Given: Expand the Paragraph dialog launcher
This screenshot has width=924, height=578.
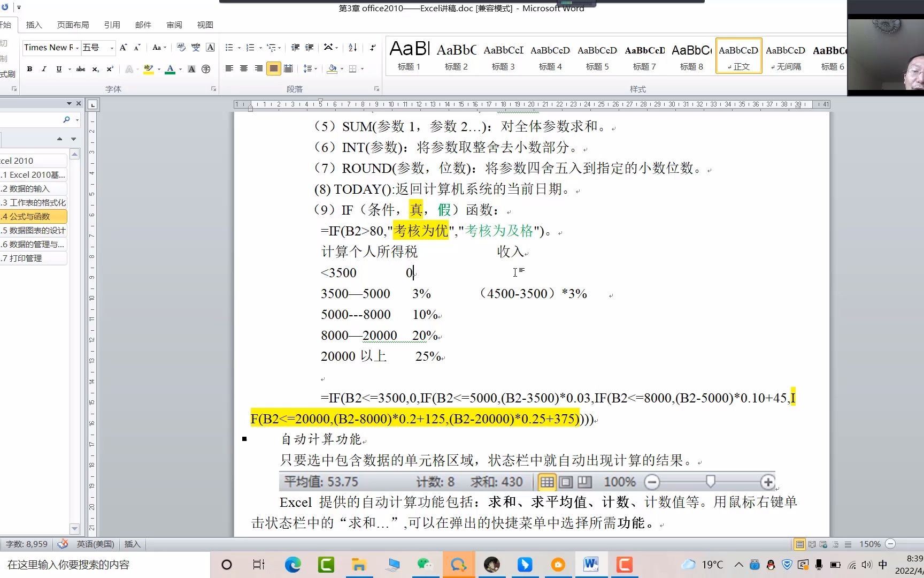Looking at the screenshot, I should click(376, 89).
